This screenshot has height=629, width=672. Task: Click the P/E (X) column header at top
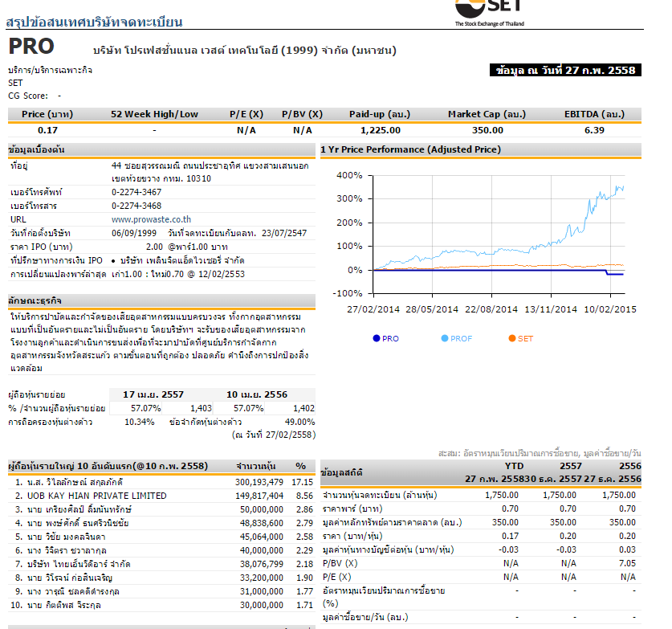click(x=246, y=114)
